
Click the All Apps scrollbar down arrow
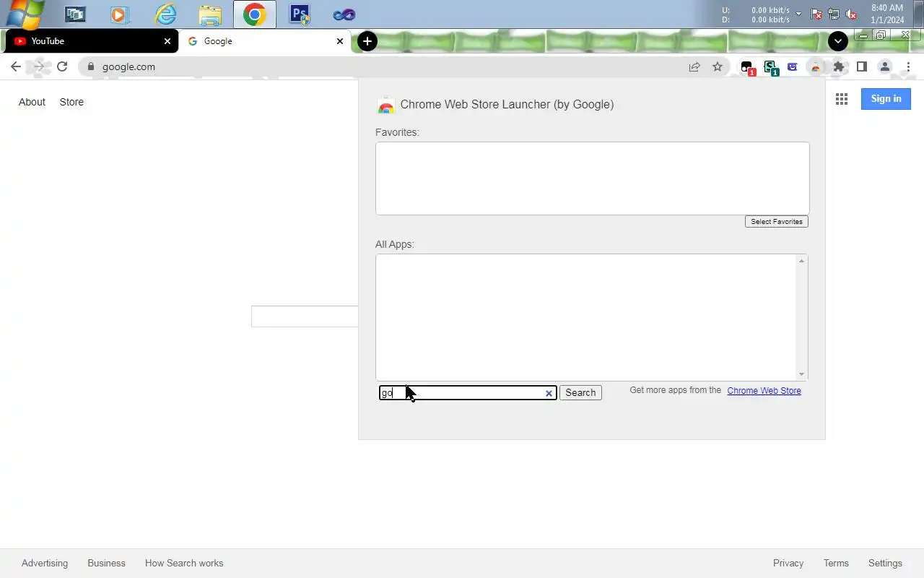click(x=801, y=374)
